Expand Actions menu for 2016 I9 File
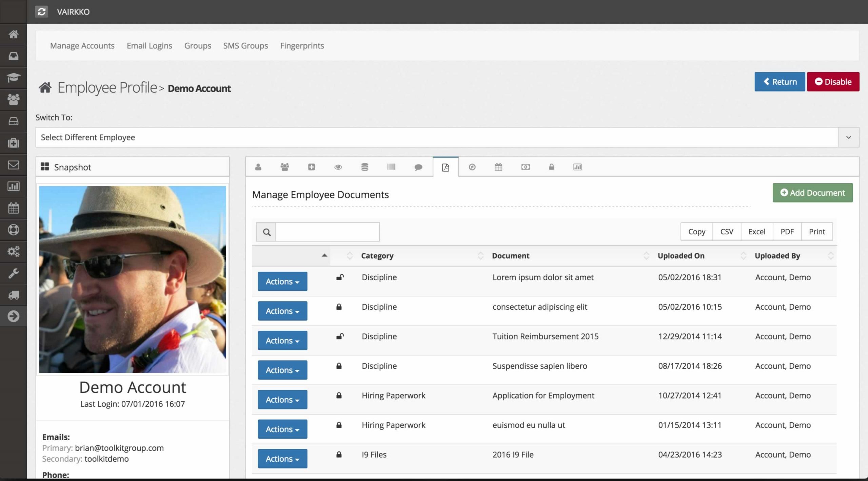The image size is (868, 481). point(282,459)
